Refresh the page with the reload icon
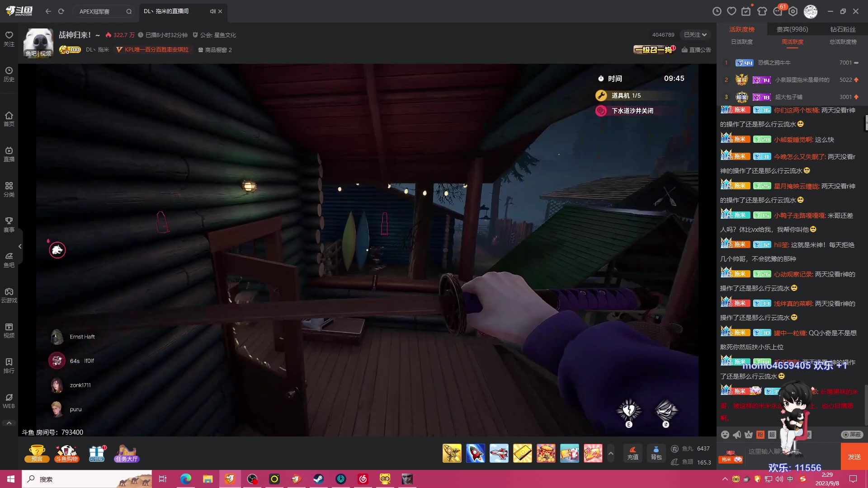This screenshot has height=488, width=868. coord(61,11)
